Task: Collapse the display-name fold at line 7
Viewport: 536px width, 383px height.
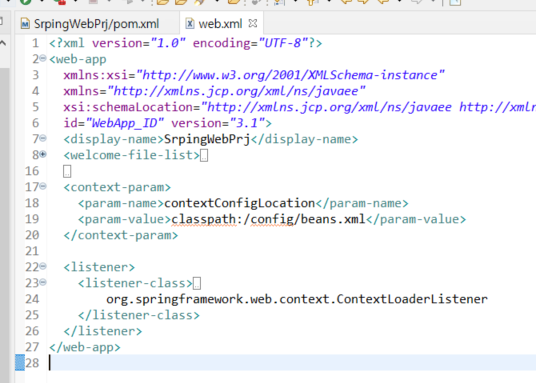Action: coord(43,138)
